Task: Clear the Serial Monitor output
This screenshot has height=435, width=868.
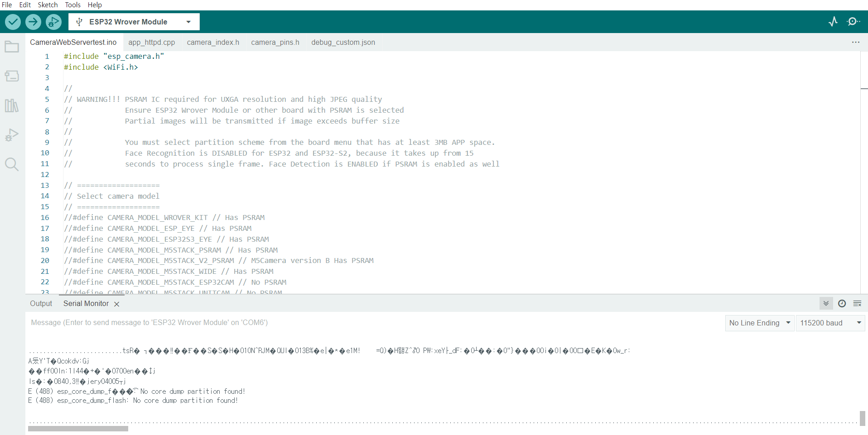Action: (x=857, y=303)
